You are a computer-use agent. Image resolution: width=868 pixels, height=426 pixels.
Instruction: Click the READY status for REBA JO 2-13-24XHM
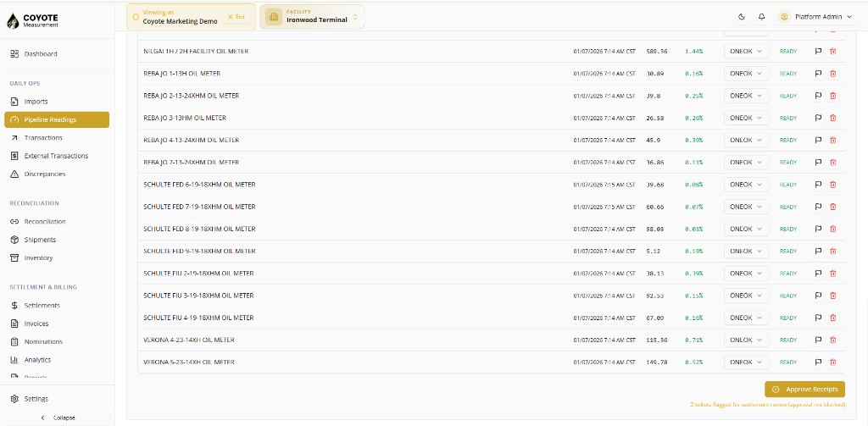788,96
